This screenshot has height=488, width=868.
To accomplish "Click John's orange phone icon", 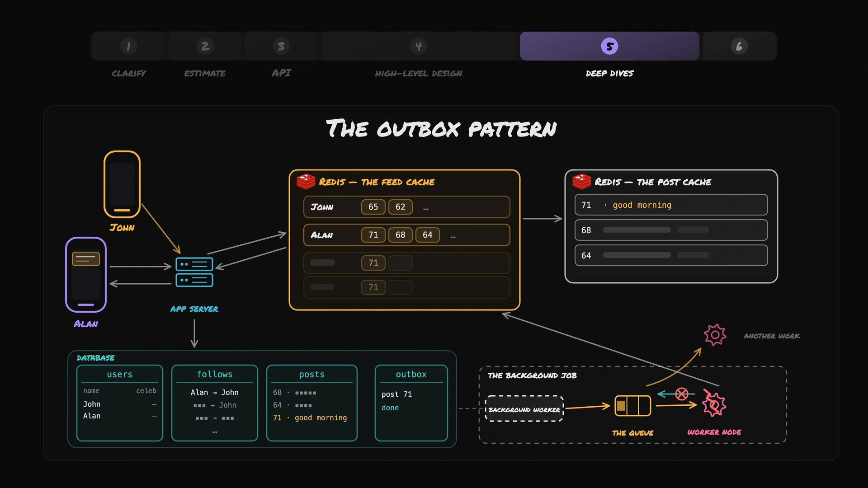I will 122,184.
